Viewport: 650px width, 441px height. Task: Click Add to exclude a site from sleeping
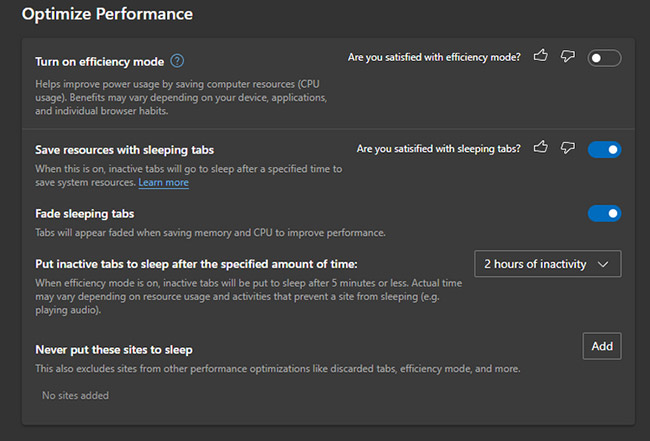coord(601,346)
